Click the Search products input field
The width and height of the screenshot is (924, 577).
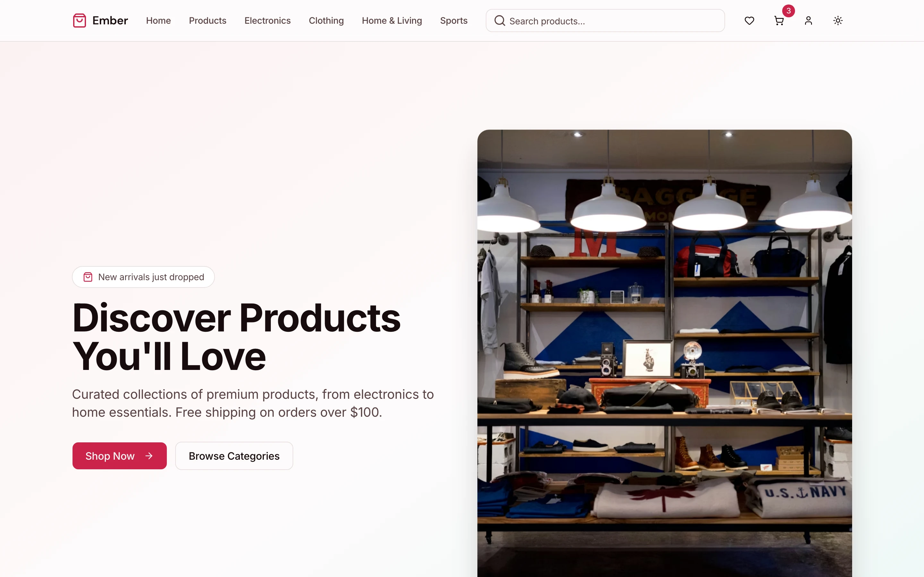click(605, 21)
